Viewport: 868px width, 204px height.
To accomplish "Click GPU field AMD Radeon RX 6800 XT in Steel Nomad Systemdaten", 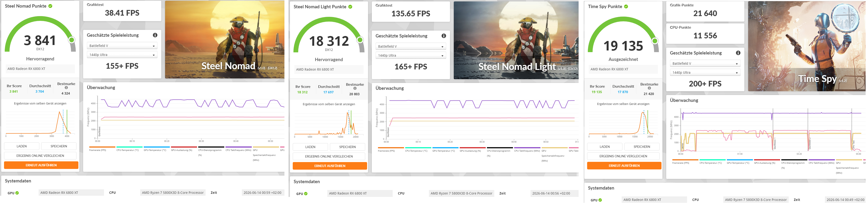I will coord(71,193).
